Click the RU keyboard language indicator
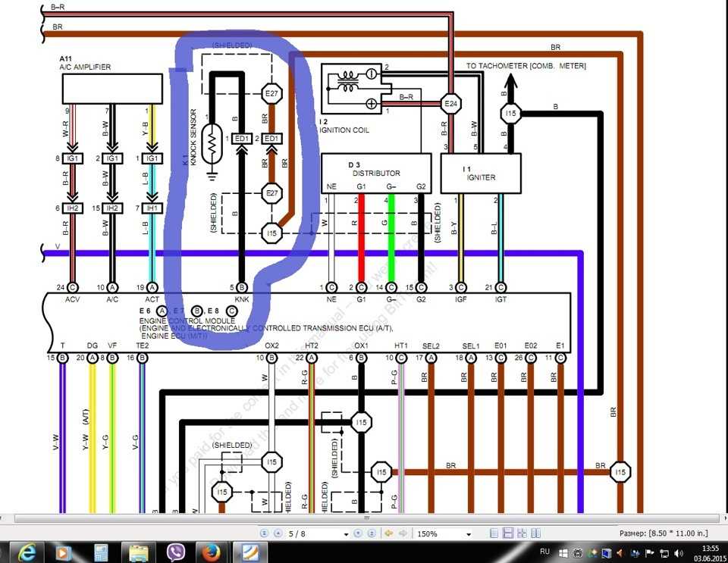The image size is (728, 563). coord(544,552)
